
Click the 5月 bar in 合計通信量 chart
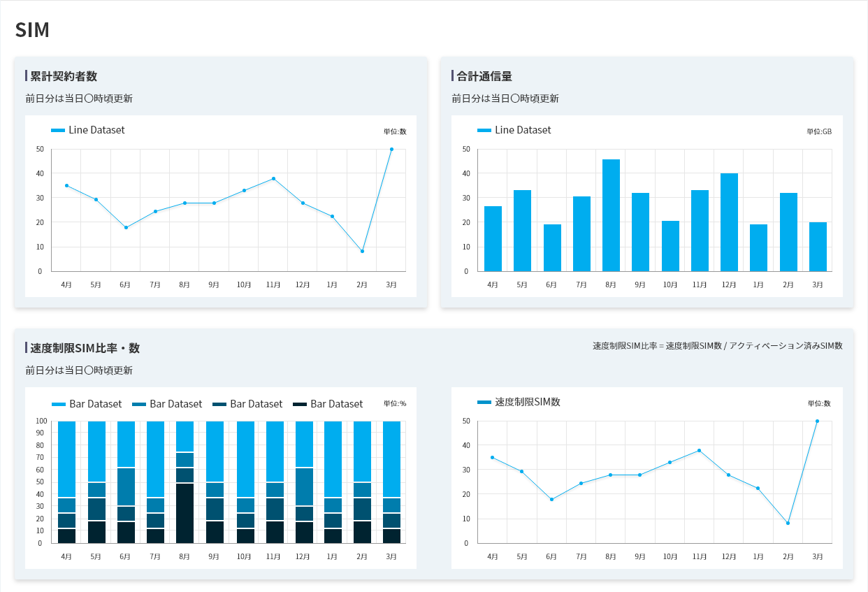coord(522,231)
